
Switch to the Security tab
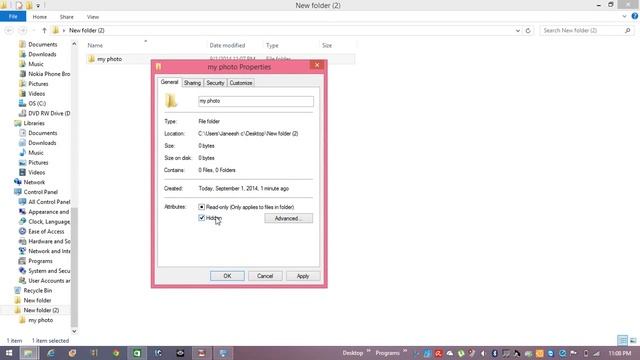(215, 83)
